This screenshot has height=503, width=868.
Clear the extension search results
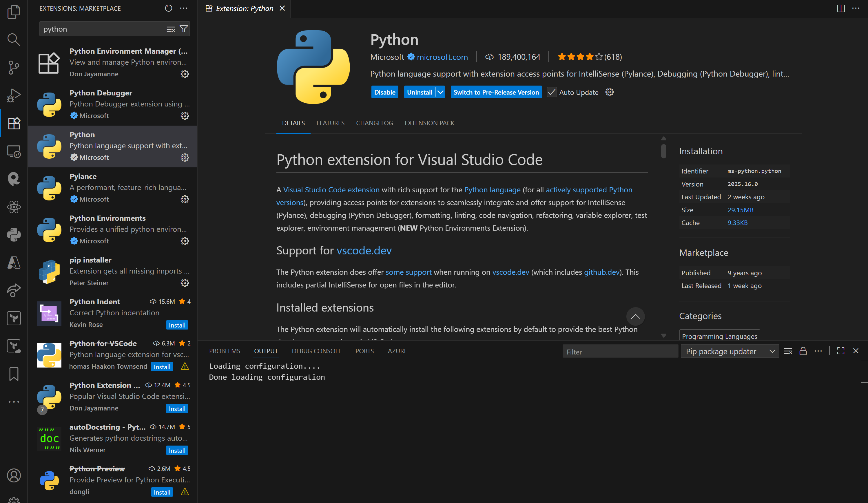(x=171, y=29)
